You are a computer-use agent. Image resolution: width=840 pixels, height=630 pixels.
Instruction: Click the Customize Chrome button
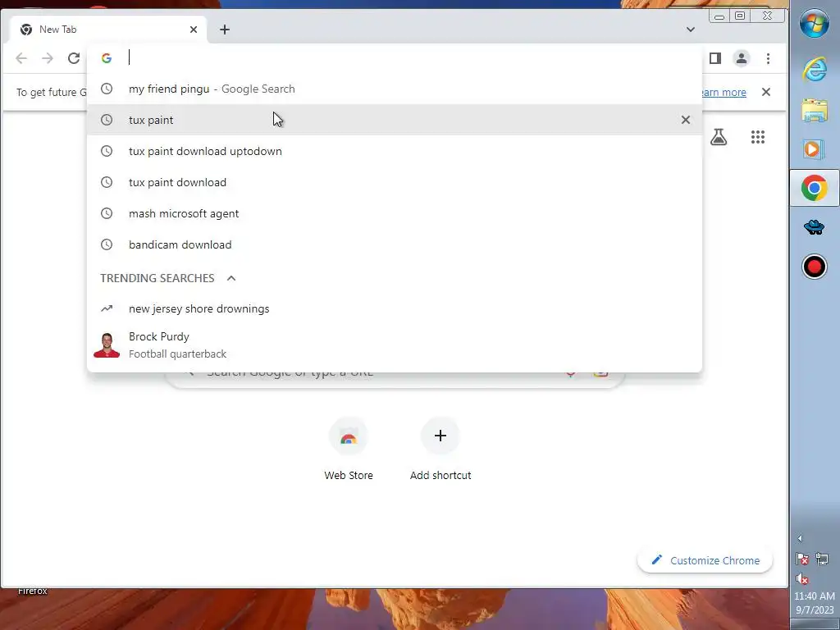[705, 560]
